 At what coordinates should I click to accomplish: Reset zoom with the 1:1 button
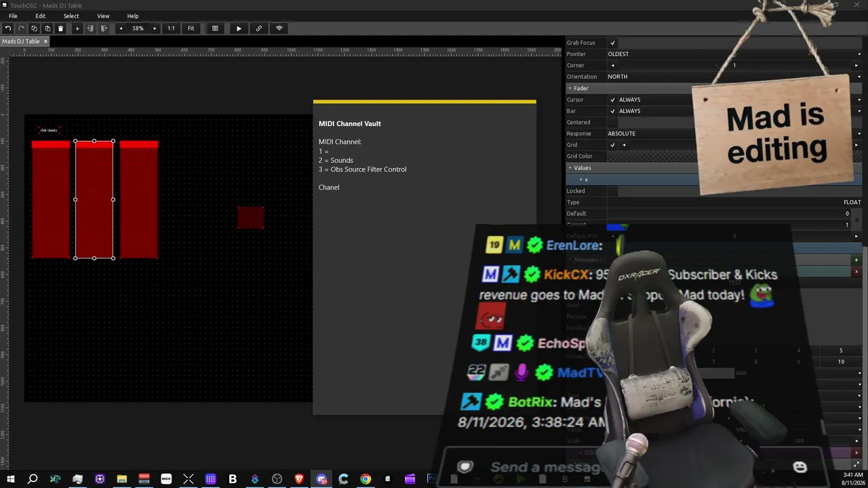171,28
